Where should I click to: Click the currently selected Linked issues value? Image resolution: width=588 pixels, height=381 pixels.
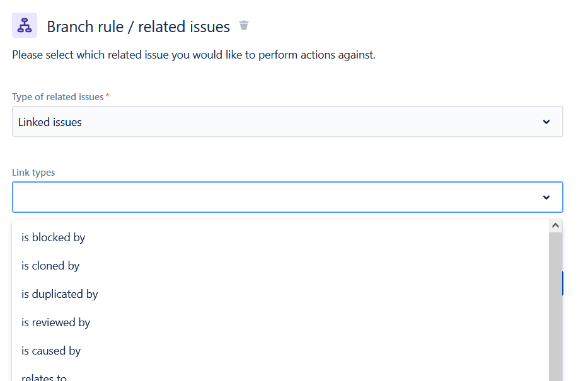tap(50, 121)
